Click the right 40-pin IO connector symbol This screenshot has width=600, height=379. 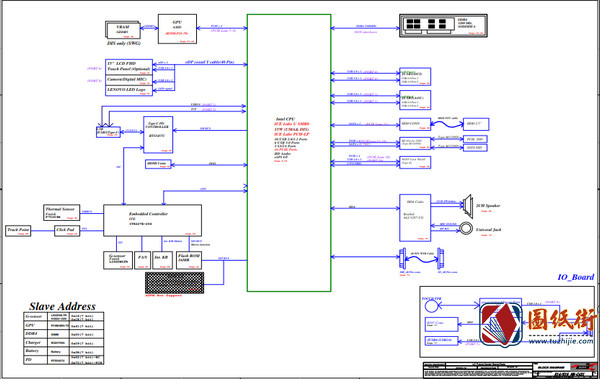440,258
